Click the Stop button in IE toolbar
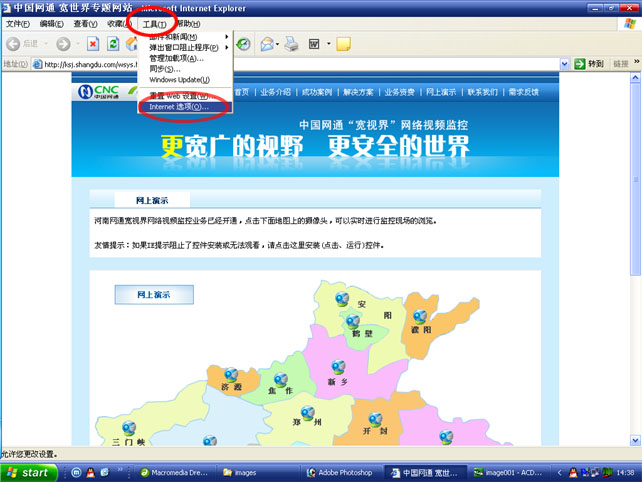Screen dimensions: 642x482 [93, 44]
